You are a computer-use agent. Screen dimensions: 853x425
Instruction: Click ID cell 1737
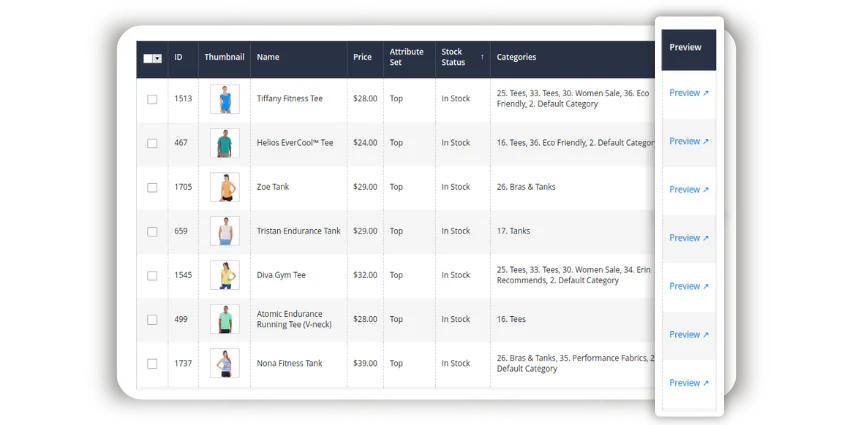[x=183, y=364]
